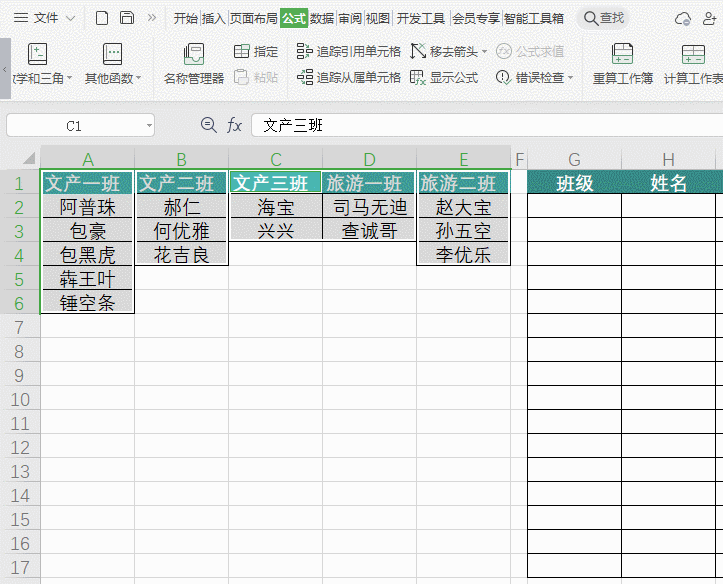
Task: Switch to the 视图 tab
Action: tap(378, 18)
